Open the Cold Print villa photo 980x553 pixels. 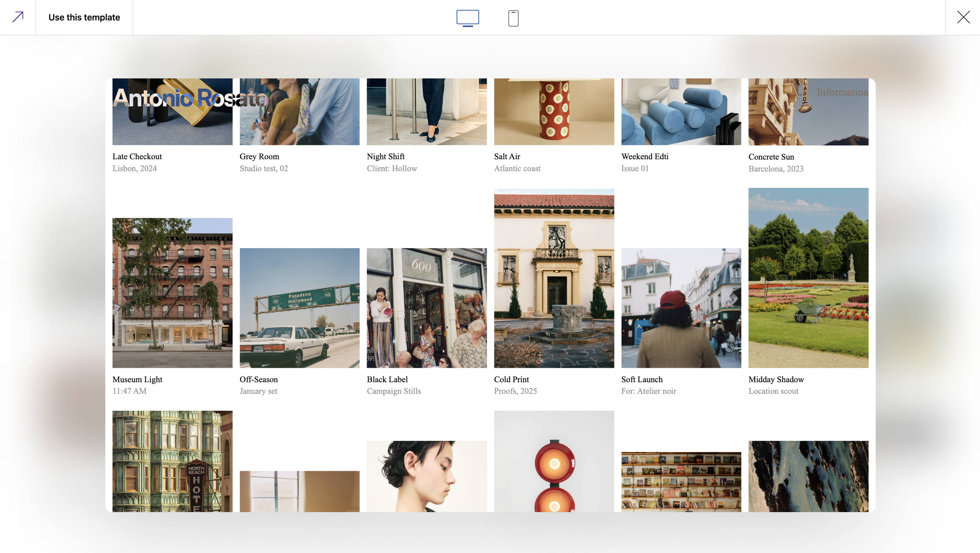point(554,278)
